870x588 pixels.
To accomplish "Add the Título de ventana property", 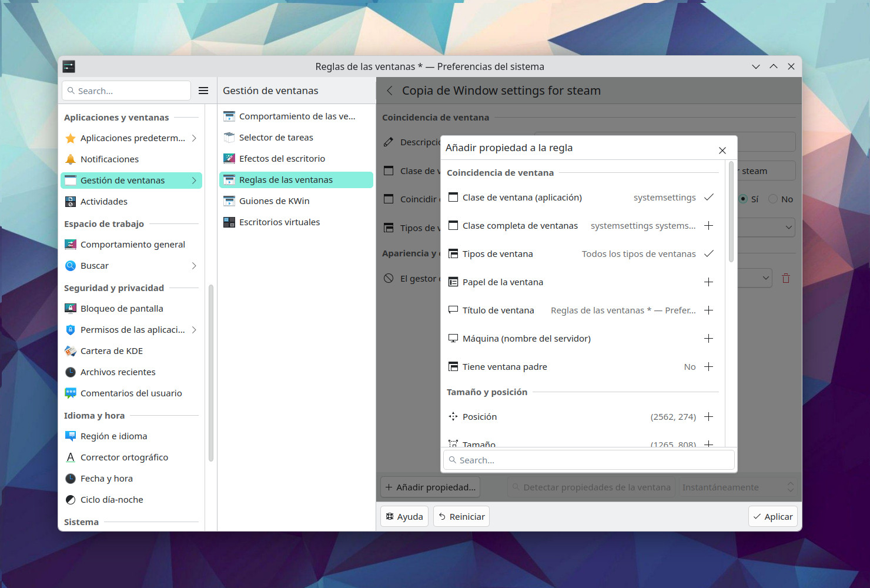I will click(709, 310).
